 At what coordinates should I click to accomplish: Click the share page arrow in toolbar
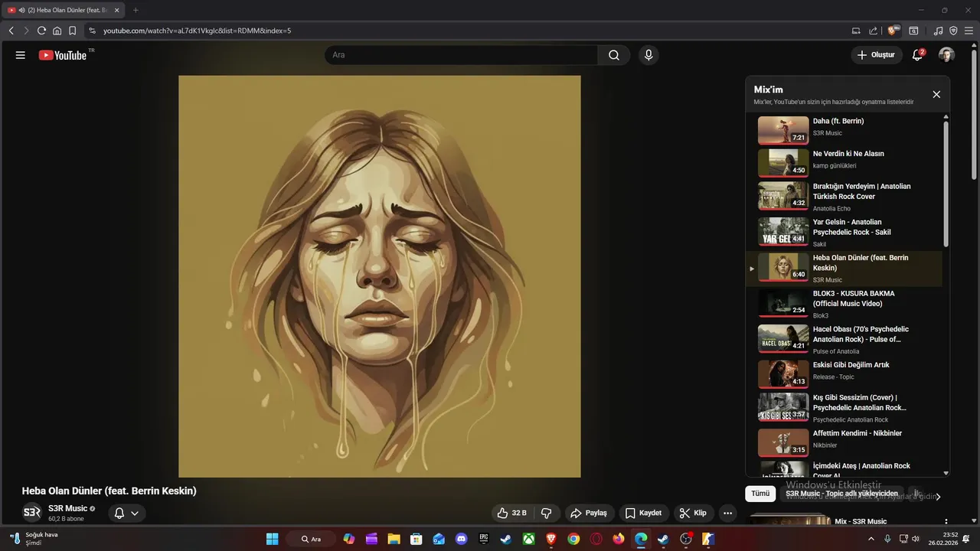874,31
